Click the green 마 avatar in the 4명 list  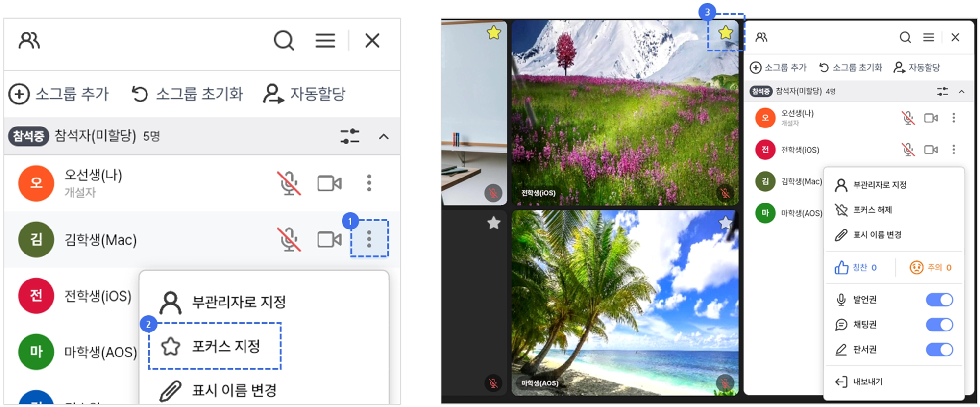[765, 213]
